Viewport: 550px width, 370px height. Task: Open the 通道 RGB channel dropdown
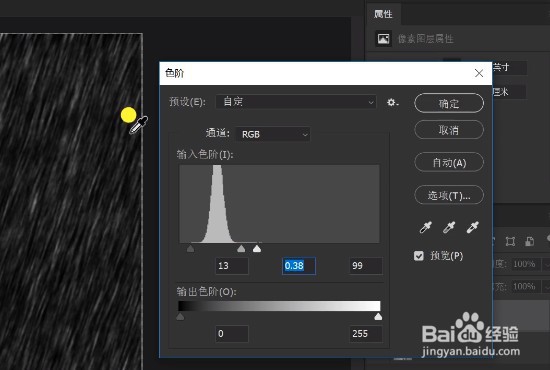pyautogui.click(x=273, y=134)
